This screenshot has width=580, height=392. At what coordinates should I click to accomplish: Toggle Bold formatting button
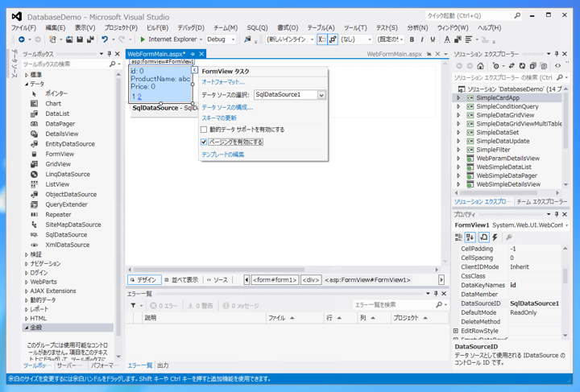tap(412, 39)
